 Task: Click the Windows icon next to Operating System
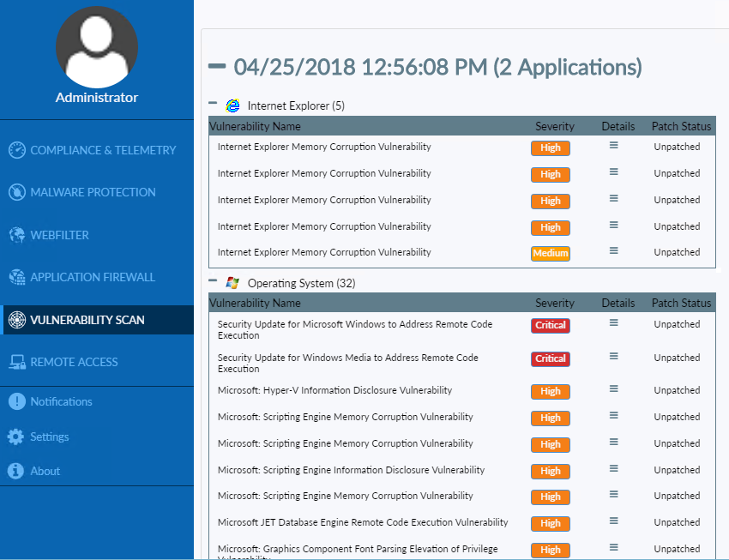[x=232, y=282]
